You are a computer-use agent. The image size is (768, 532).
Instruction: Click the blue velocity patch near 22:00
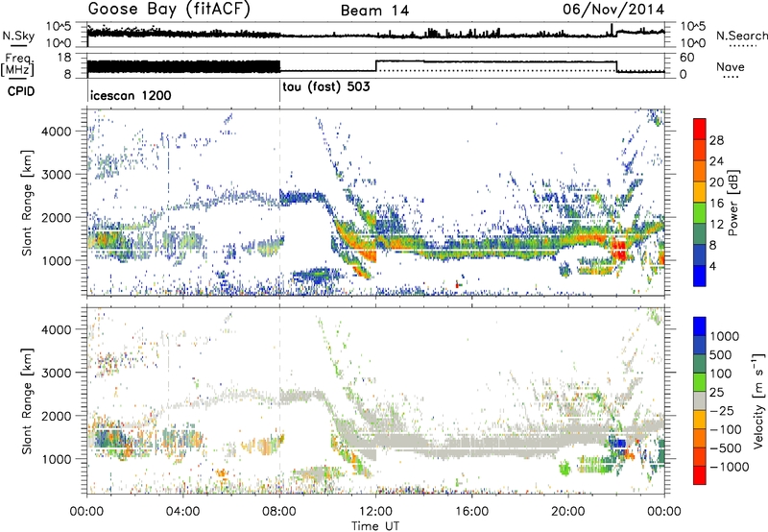[618, 443]
